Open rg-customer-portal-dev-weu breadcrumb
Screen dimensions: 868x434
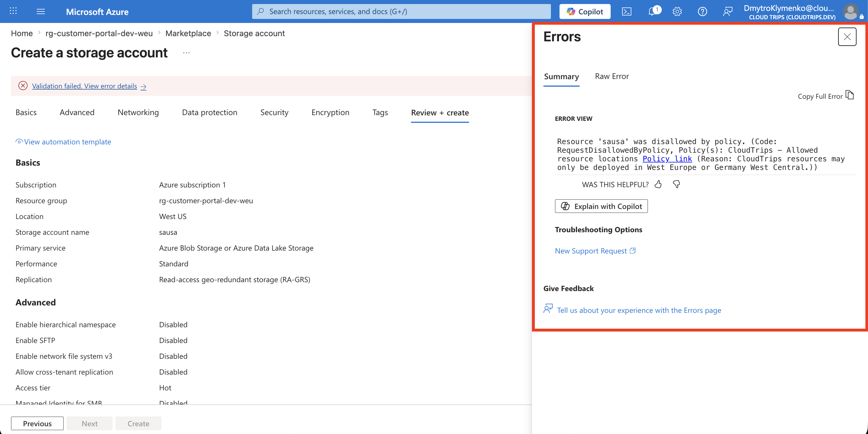(x=99, y=33)
